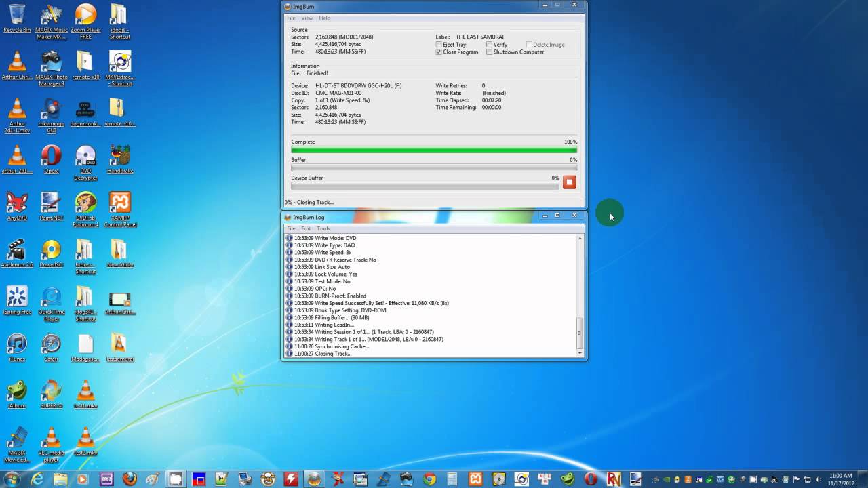Click the label 'THE LAST SAMURAI'

(x=479, y=37)
